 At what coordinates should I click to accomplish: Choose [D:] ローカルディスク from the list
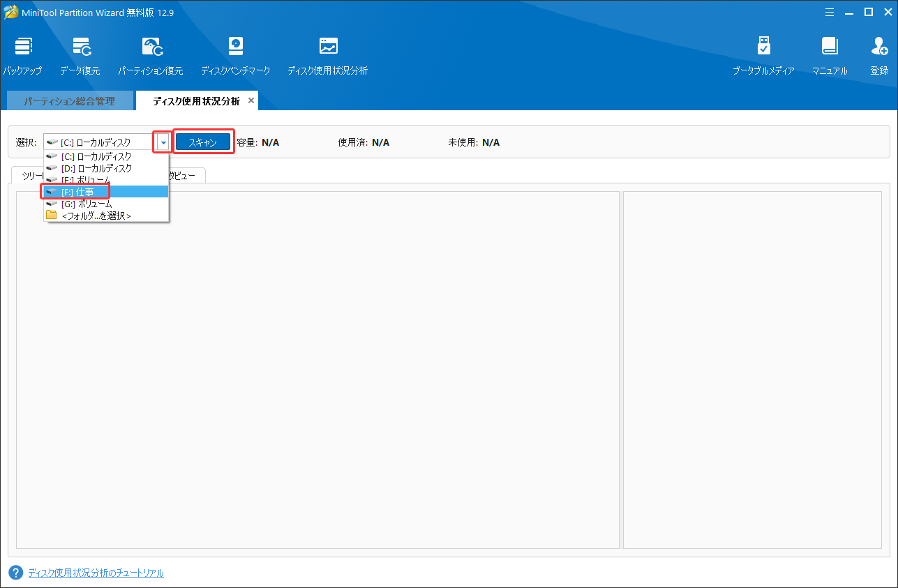tap(106, 168)
